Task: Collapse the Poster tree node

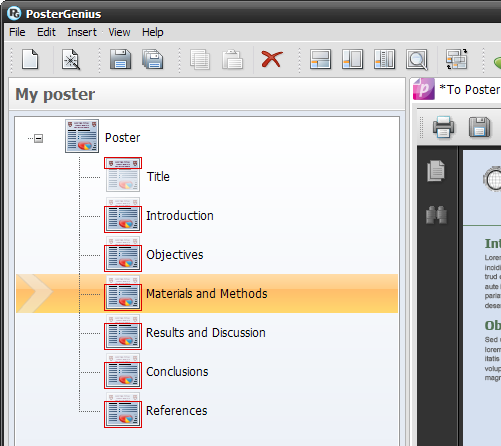Action: [x=39, y=138]
